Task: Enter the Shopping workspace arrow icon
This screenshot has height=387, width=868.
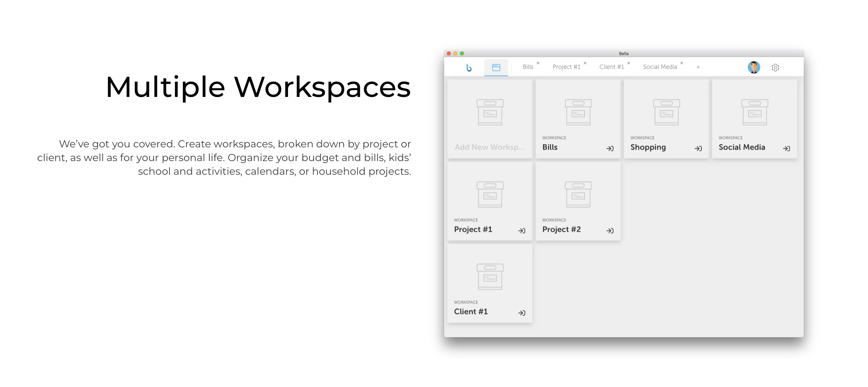Action: coord(698,148)
